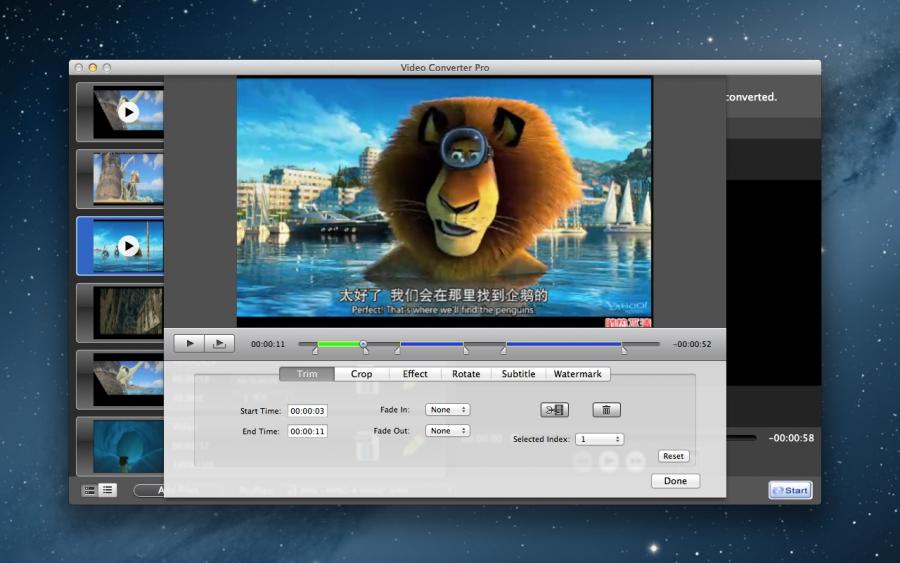Click the green trim segment on timeline
This screenshot has height=563, width=900.
pyautogui.click(x=339, y=344)
